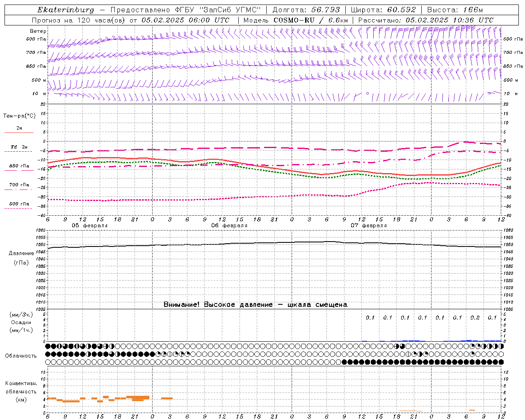Select the 07 февраля date label
The image size is (525, 420).
(369, 226)
